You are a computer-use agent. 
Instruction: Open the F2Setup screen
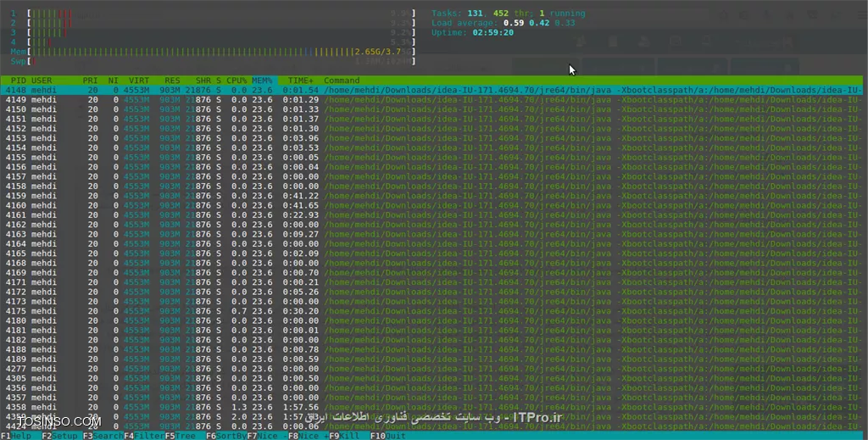pos(60,436)
